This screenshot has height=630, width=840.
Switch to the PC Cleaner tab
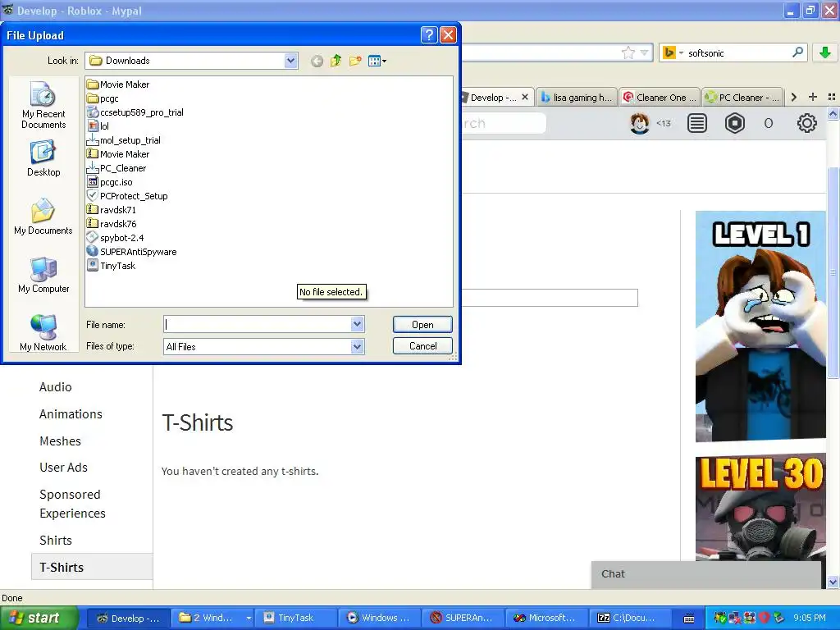742,98
